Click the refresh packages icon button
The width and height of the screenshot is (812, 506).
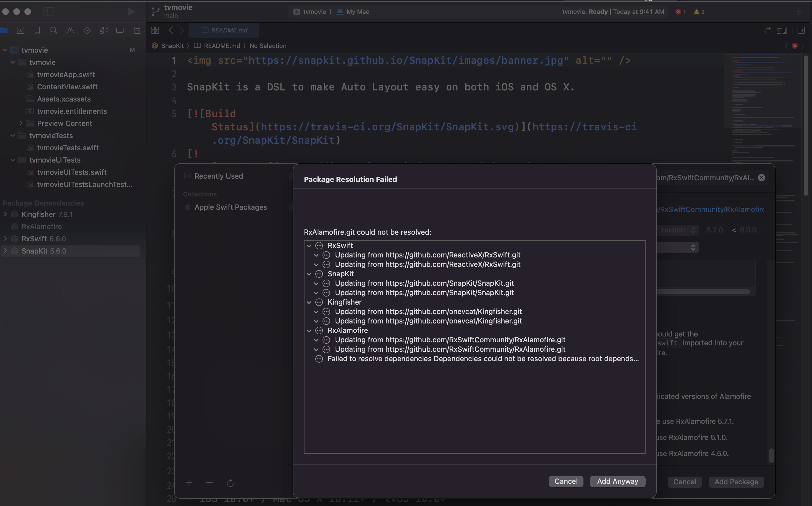click(230, 483)
